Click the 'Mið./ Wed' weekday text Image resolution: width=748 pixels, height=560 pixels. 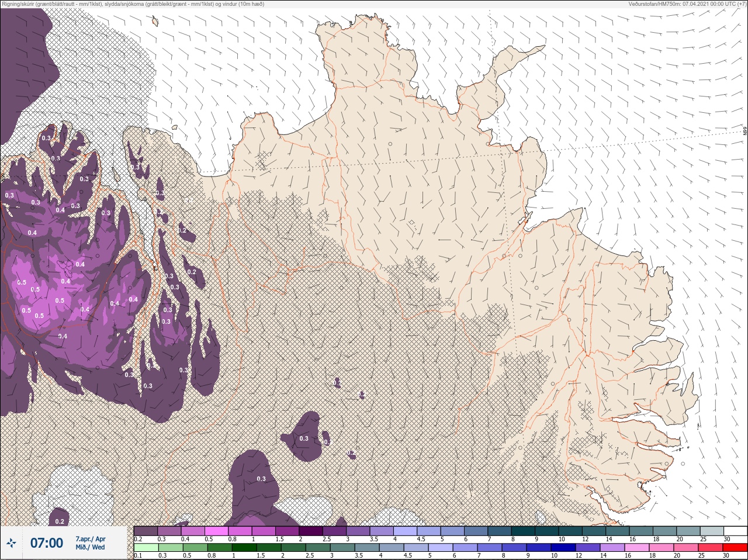[x=90, y=547]
